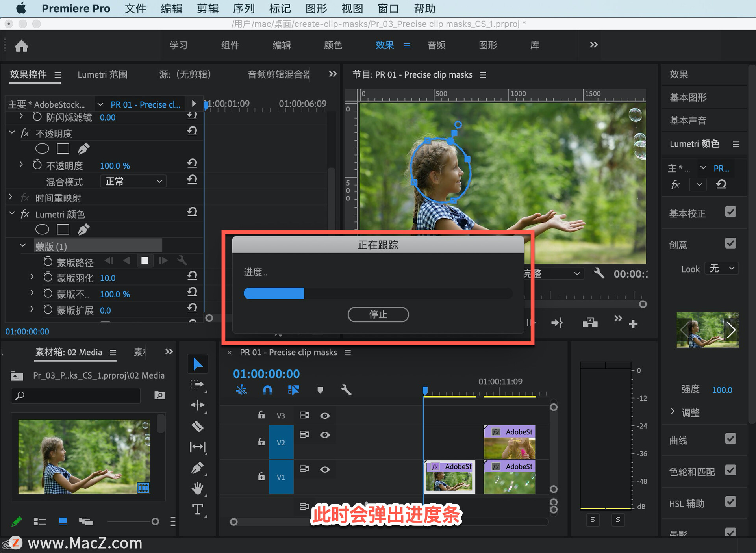
Task: Open the 混合模式 blend mode dropdown
Action: [133, 181]
